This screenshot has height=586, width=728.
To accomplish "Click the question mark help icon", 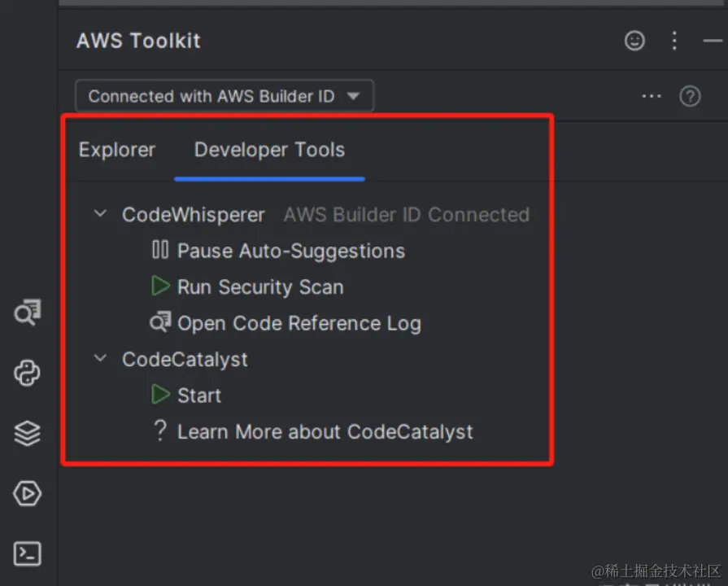I will (x=690, y=97).
